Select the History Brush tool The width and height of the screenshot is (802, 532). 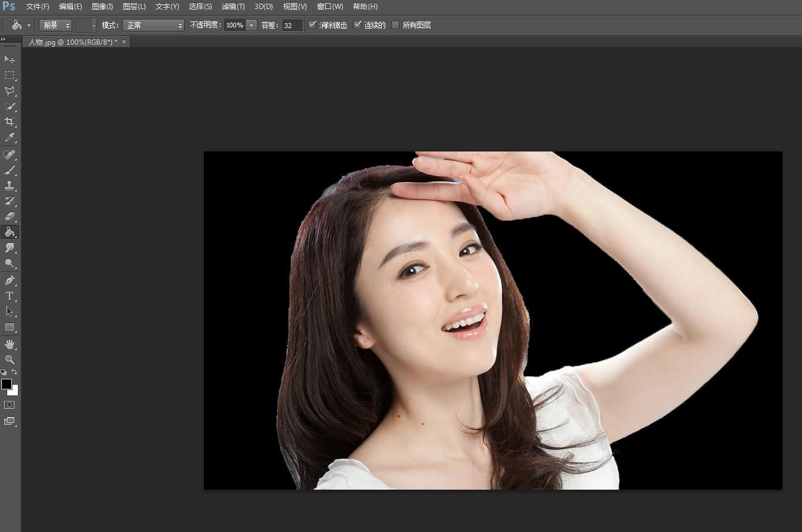tap(10, 201)
